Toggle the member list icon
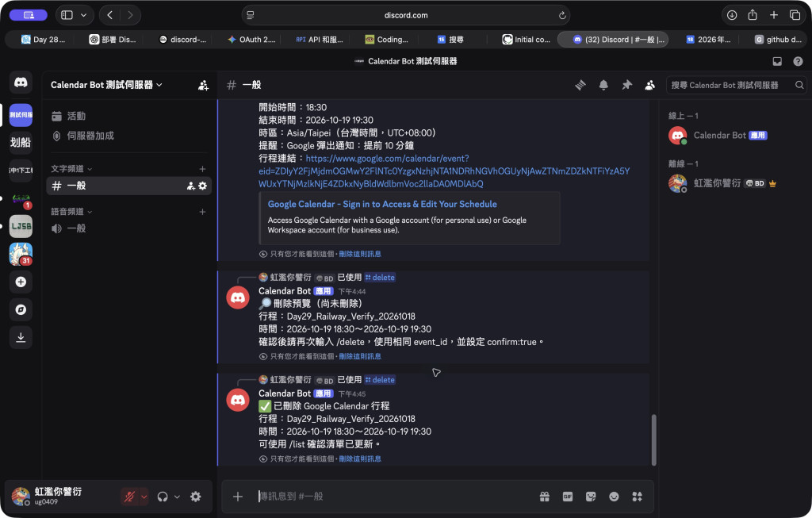This screenshot has width=812, height=518. (649, 85)
